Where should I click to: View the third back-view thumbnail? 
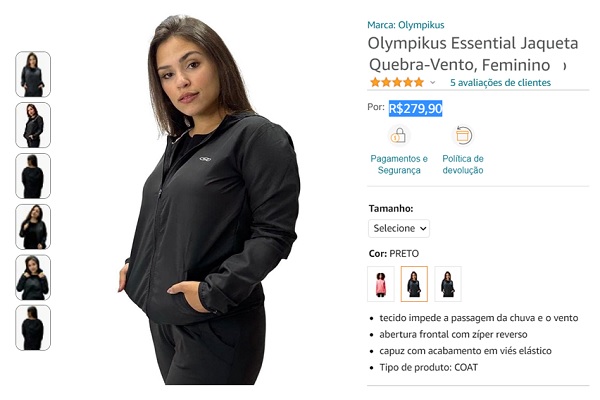tap(33, 176)
